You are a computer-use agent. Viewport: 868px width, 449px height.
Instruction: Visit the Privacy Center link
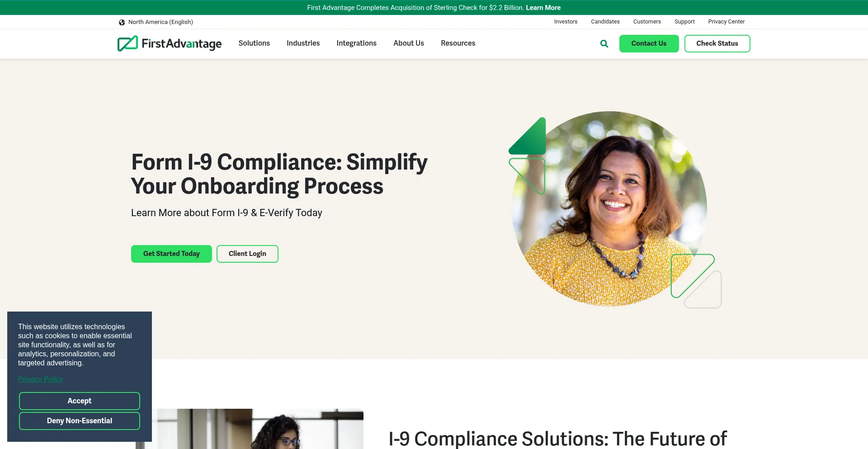[726, 22]
